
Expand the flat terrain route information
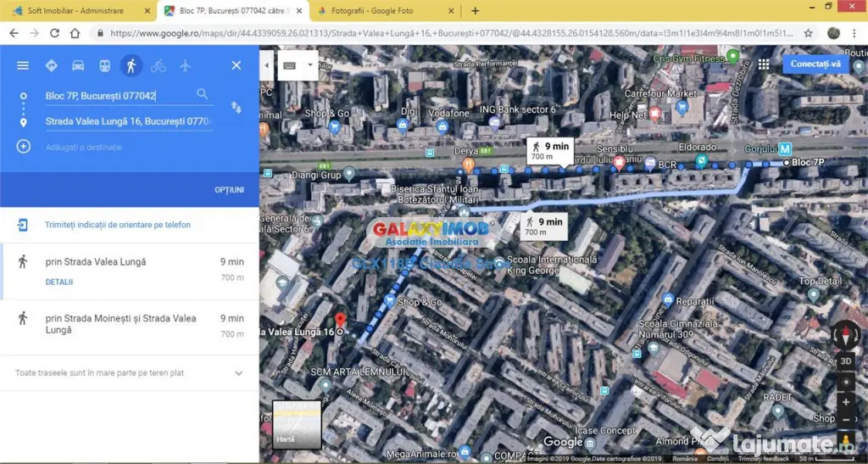tap(129, 373)
